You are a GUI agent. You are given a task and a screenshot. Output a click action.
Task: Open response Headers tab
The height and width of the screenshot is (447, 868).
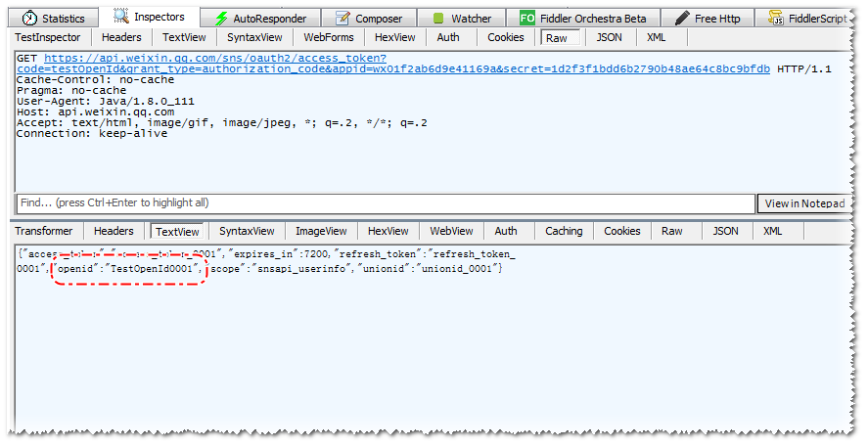tap(114, 231)
